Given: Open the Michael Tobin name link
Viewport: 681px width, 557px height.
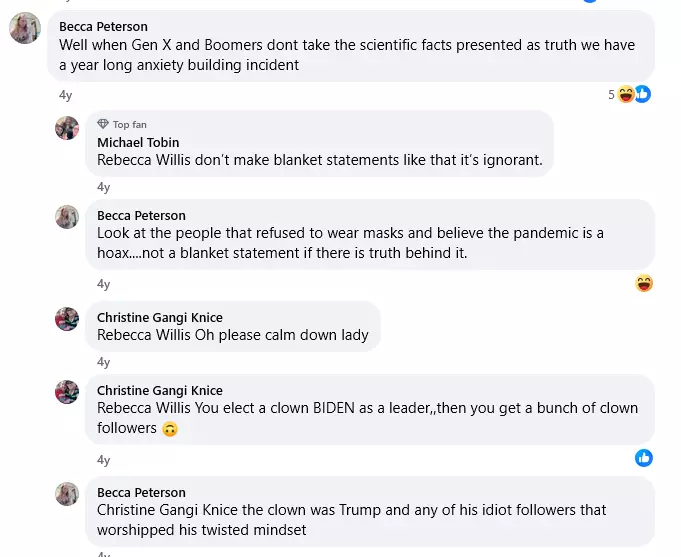Looking at the screenshot, I should click(x=138, y=143).
